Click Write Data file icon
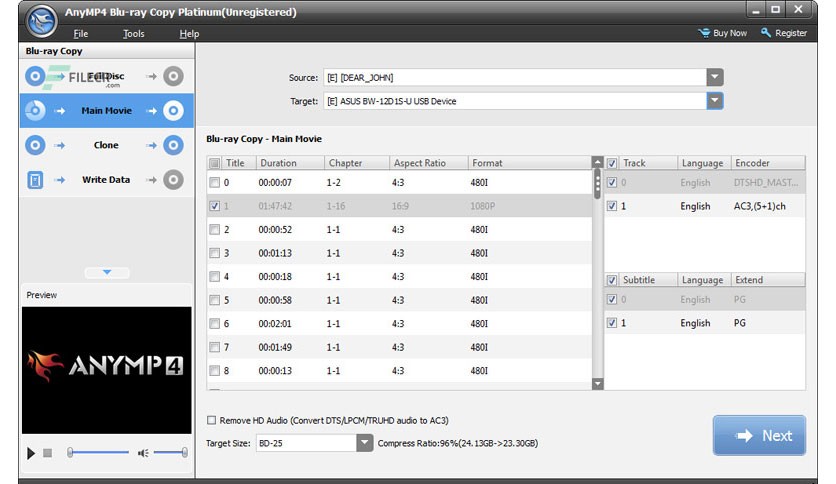The image size is (836, 484). tap(35, 180)
